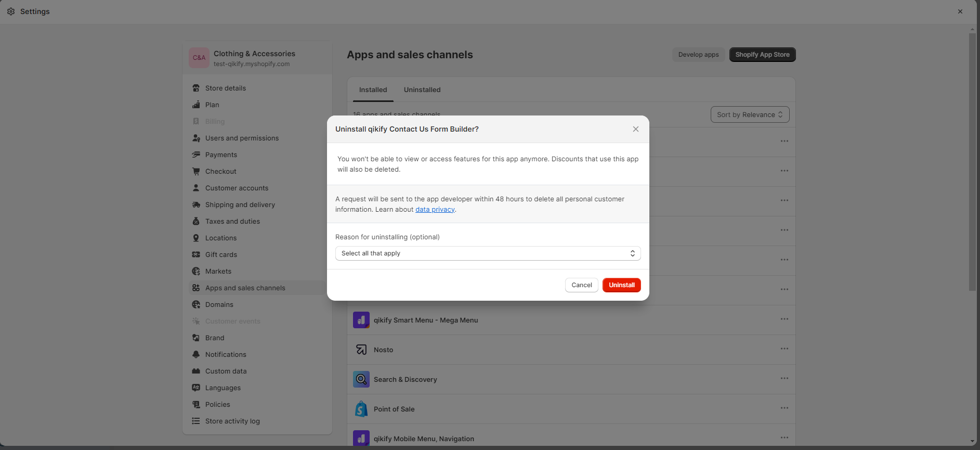Open more actions menu for Nosto

pyautogui.click(x=785, y=349)
